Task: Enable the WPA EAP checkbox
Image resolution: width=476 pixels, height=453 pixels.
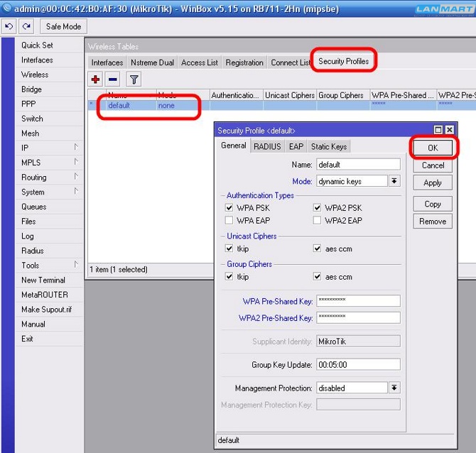Action: (229, 220)
